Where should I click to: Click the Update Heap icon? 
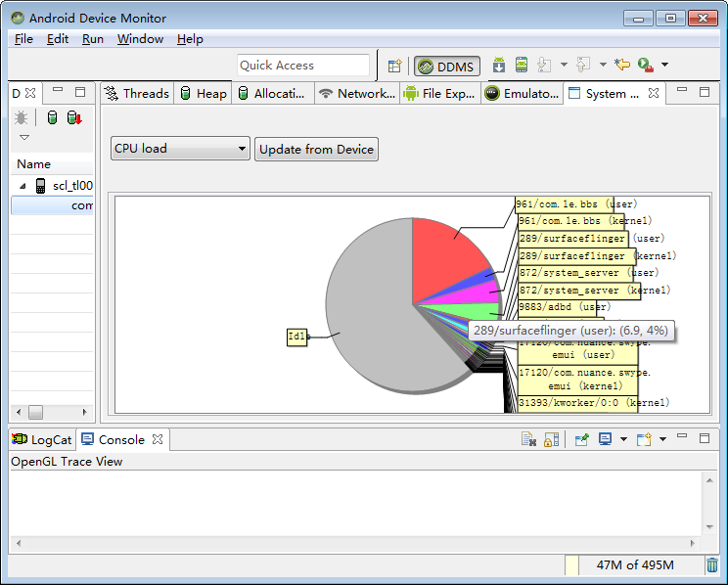pos(52,118)
